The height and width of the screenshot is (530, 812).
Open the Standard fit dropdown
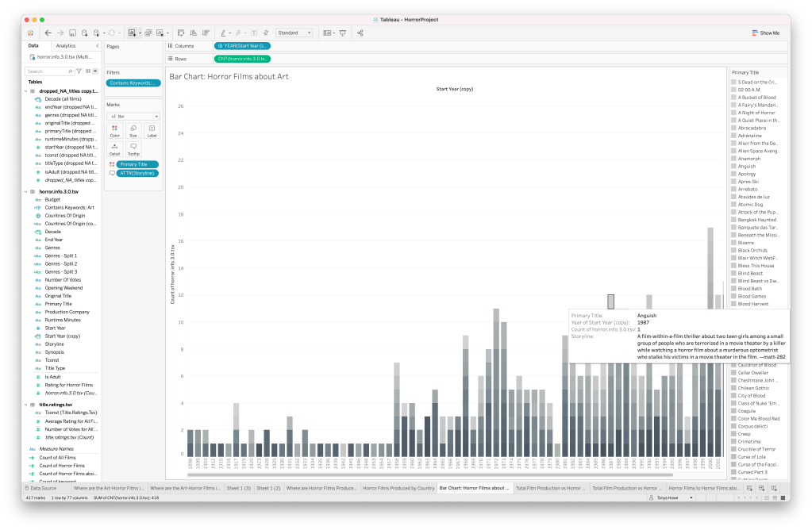click(x=294, y=33)
